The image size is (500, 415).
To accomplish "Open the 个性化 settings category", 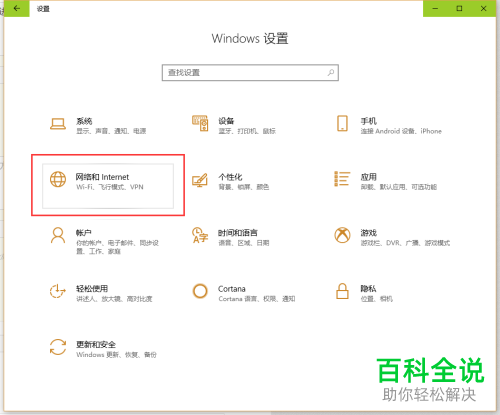I will pyautogui.click(x=230, y=177).
